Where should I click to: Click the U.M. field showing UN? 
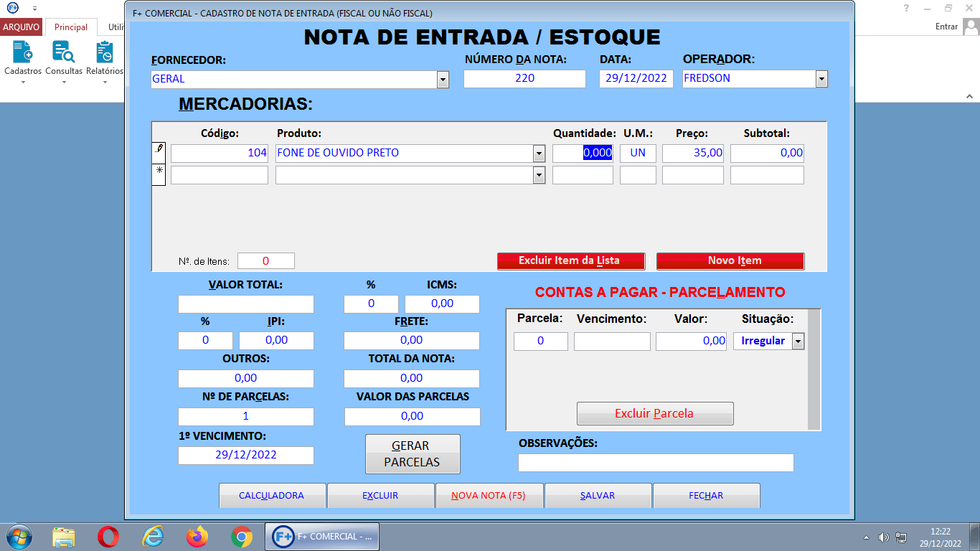click(638, 154)
